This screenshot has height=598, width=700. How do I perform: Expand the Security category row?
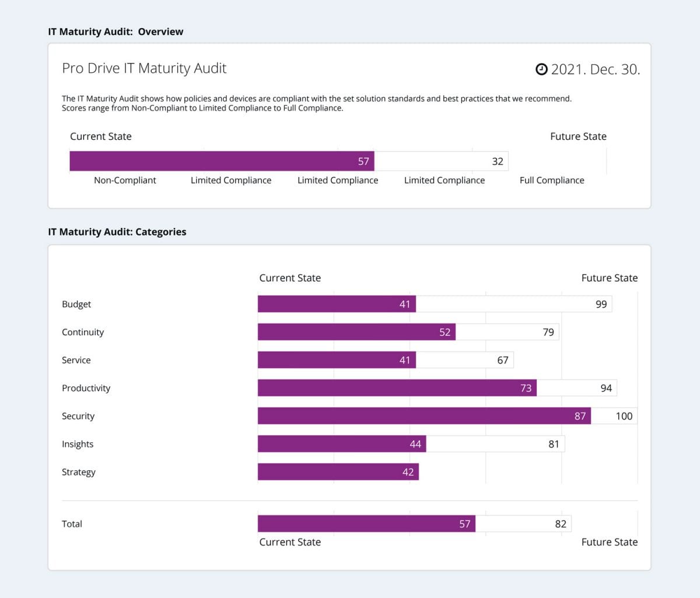coord(78,416)
